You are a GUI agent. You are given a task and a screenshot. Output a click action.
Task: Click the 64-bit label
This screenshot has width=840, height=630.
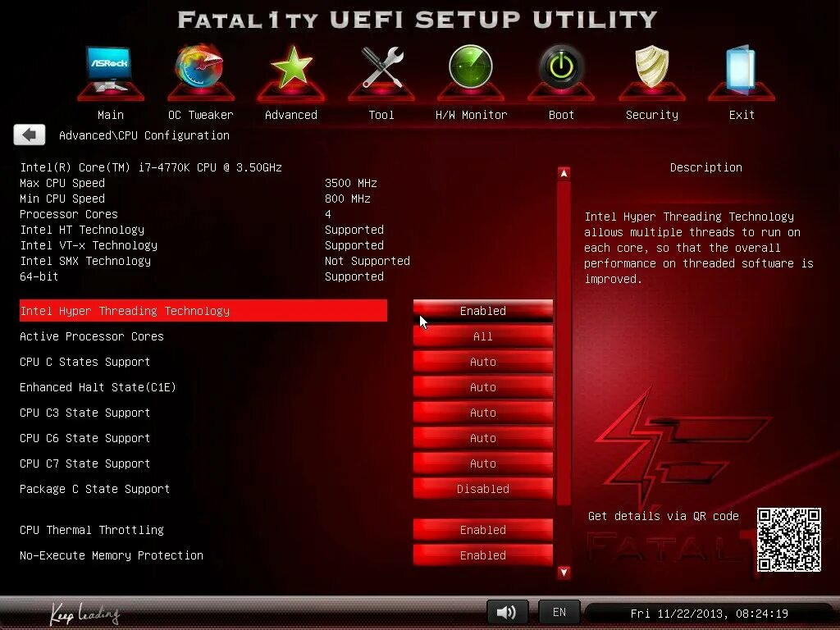coord(39,276)
